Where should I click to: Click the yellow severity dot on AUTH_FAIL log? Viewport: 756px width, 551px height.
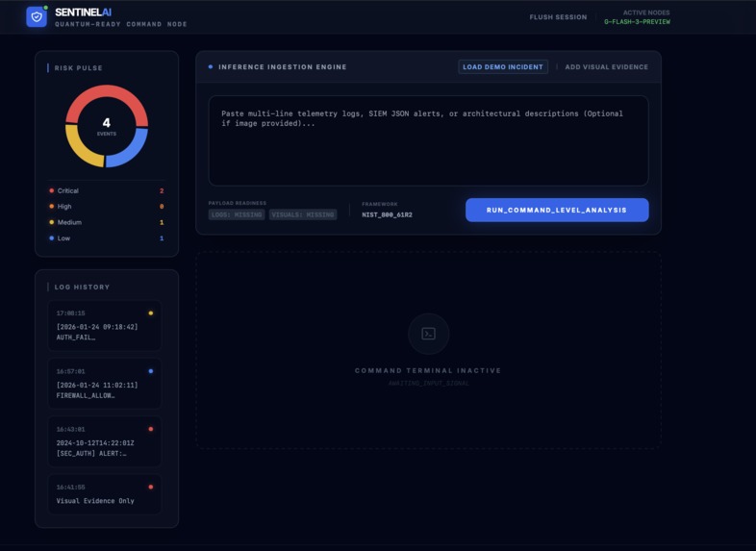tap(151, 313)
